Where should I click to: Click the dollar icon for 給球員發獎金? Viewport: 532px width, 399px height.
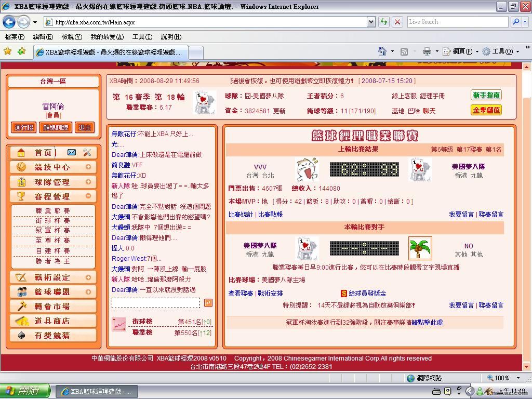(344, 294)
